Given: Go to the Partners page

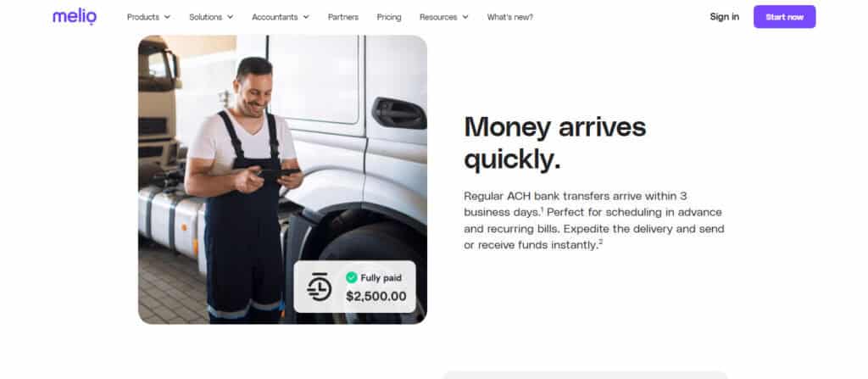Looking at the screenshot, I should 343,17.
